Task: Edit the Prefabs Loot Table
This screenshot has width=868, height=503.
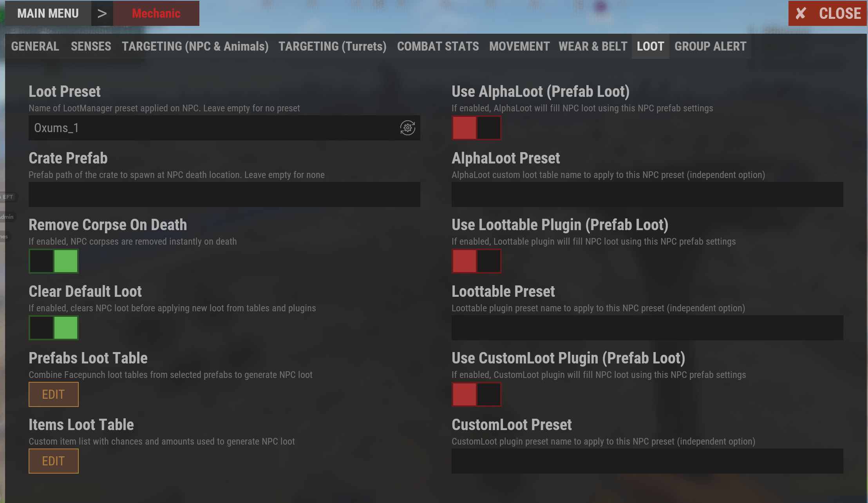Action: pyautogui.click(x=54, y=394)
